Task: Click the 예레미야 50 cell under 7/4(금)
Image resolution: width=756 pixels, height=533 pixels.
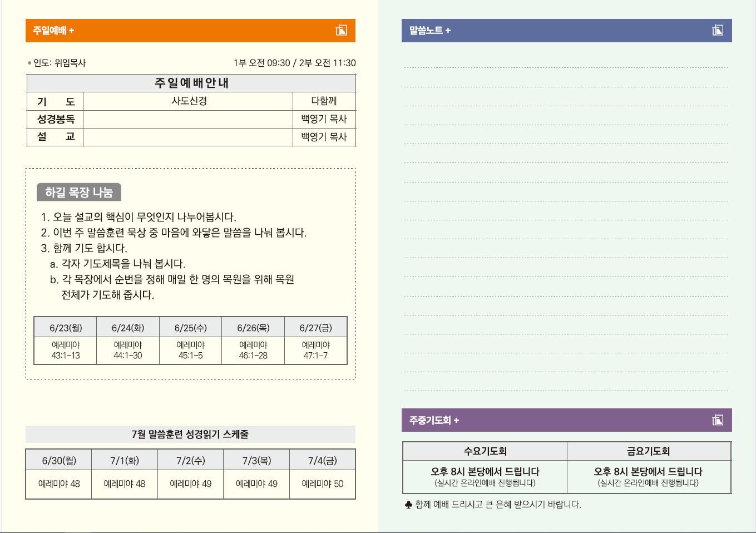Action: click(322, 484)
